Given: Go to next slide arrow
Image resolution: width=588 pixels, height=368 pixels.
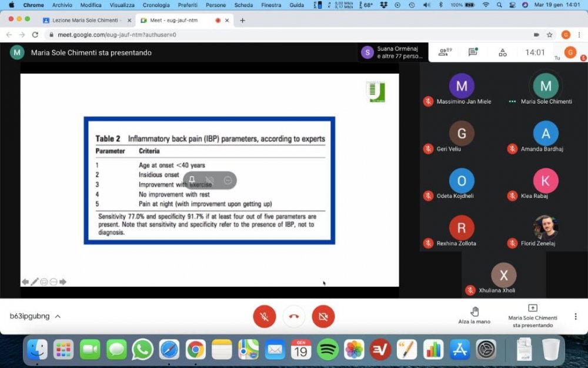Looking at the screenshot, I should 63,281.
